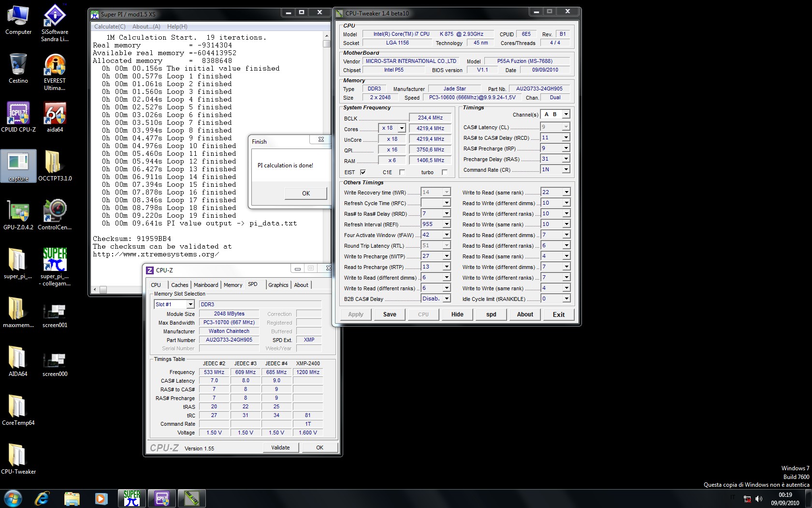Switch to Mainboard tab in CPU-Z
Screen dimensions: 812x508
point(206,285)
